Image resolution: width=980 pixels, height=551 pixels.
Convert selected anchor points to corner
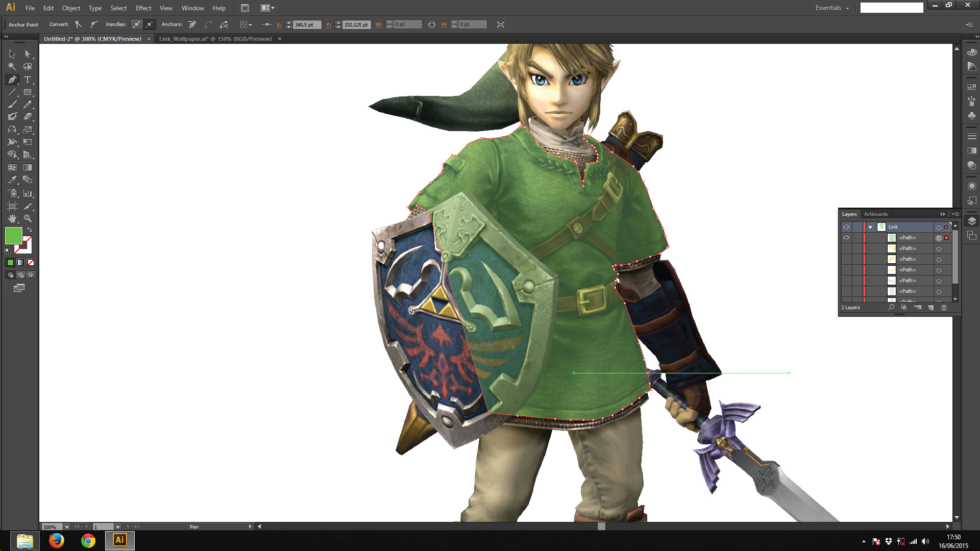(78, 24)
